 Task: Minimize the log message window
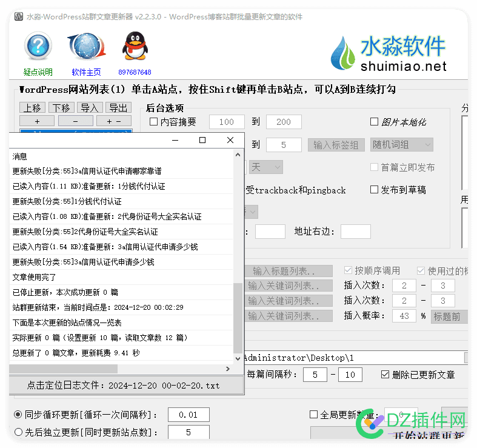pyautogui.click(x=175, y=140)
